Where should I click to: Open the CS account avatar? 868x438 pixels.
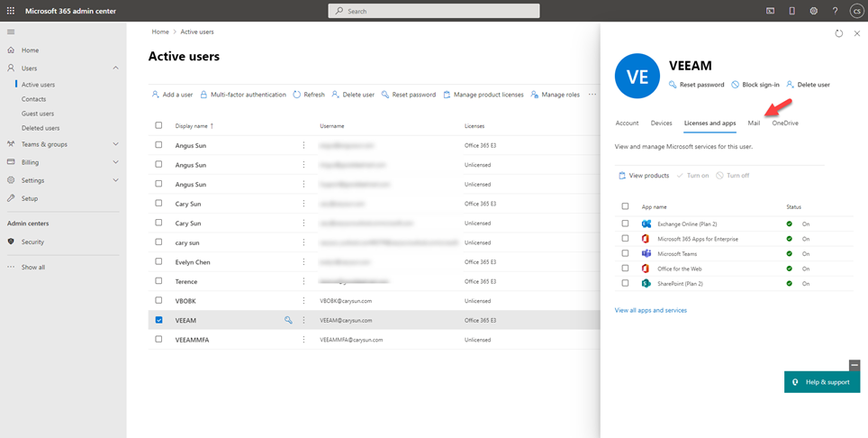tap(856, 11)
